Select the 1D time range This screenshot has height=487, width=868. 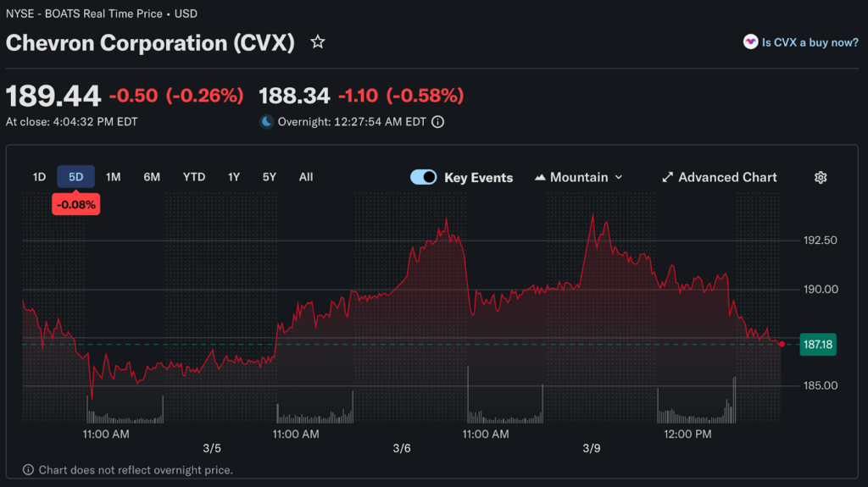click(39, 177)
